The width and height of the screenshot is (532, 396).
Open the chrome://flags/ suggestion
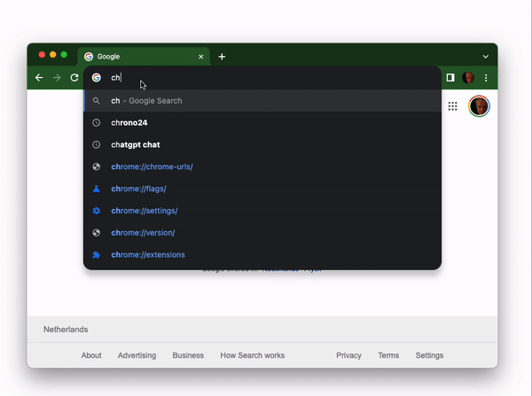pos(262,189)
